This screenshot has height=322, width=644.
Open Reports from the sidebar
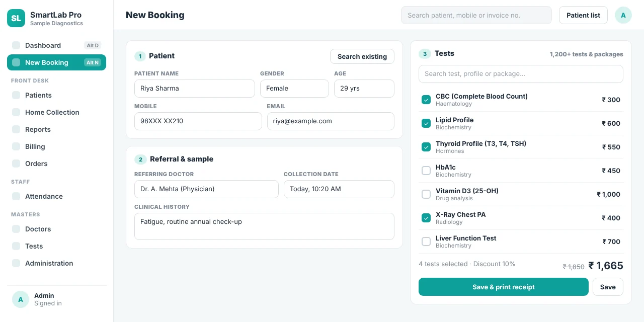56,129
